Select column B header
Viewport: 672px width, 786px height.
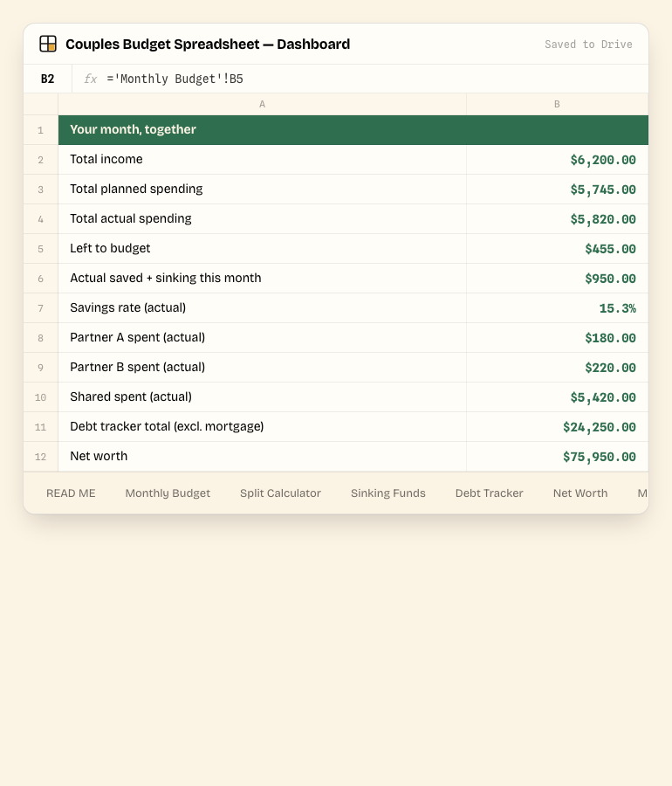click(x=558, y=104)
